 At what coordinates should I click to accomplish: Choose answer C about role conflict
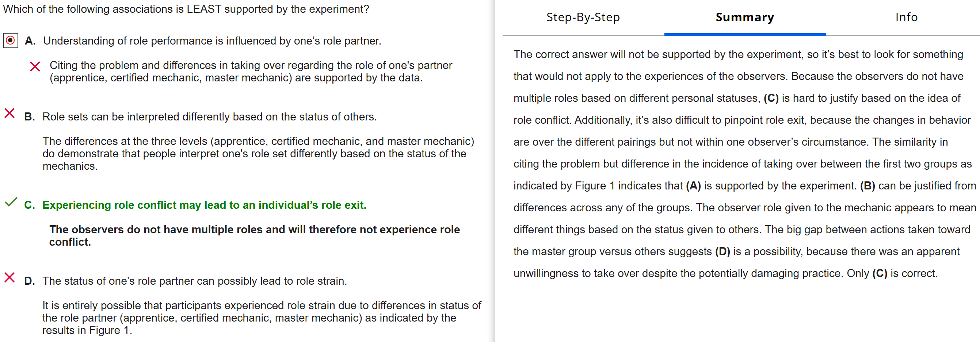tap(204, 205)
